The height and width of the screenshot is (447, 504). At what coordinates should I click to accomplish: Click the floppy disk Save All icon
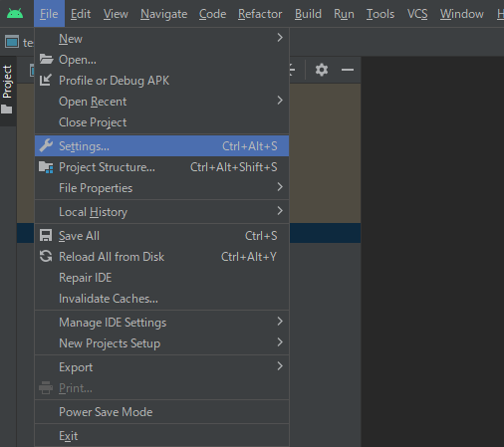pyautogui.click(x=46, y=236)
